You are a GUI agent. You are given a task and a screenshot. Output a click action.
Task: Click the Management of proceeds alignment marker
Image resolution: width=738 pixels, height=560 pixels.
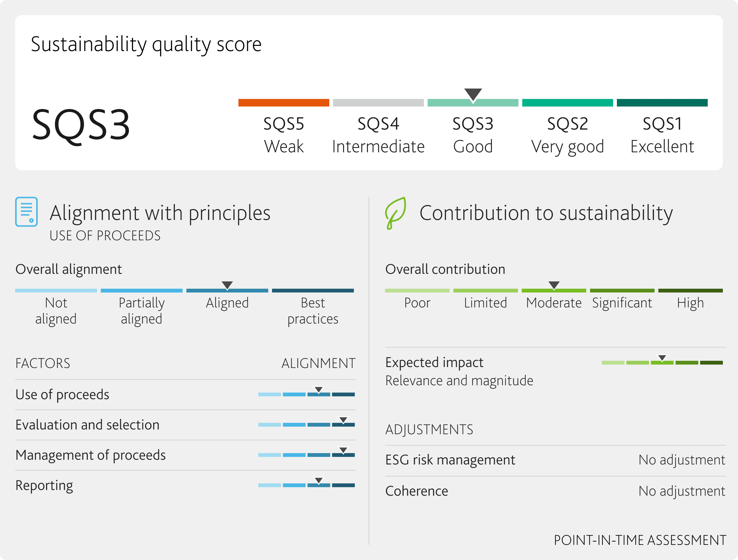[x=343, y=451]
